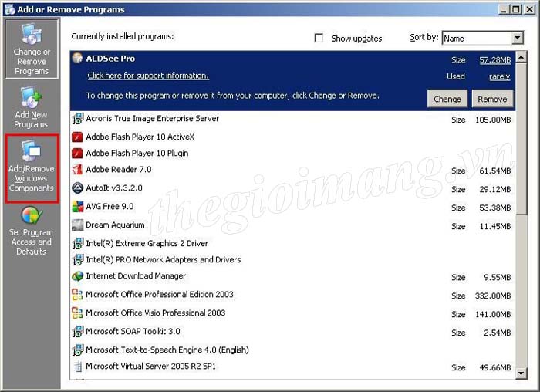Click the Adobe Reader 7.0 icon
This screenshot has width=540, height=392.
click(x=77, y=170)
